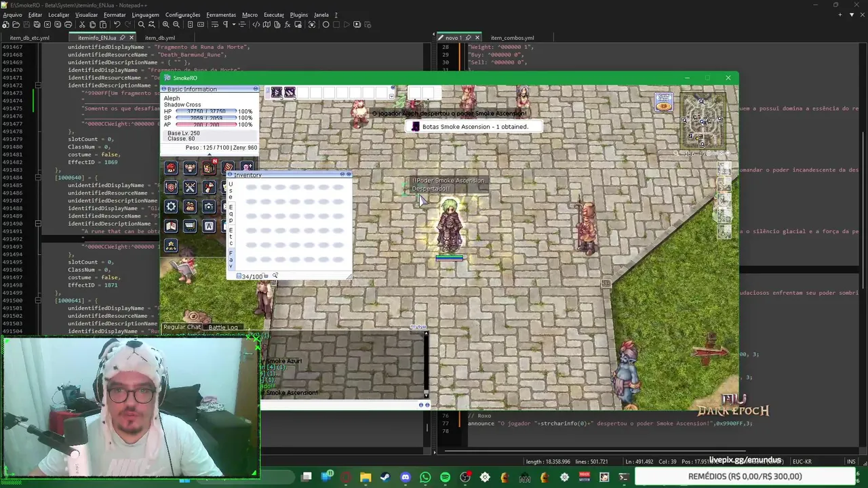Click the red character status menu icon

tap(171, 167)
